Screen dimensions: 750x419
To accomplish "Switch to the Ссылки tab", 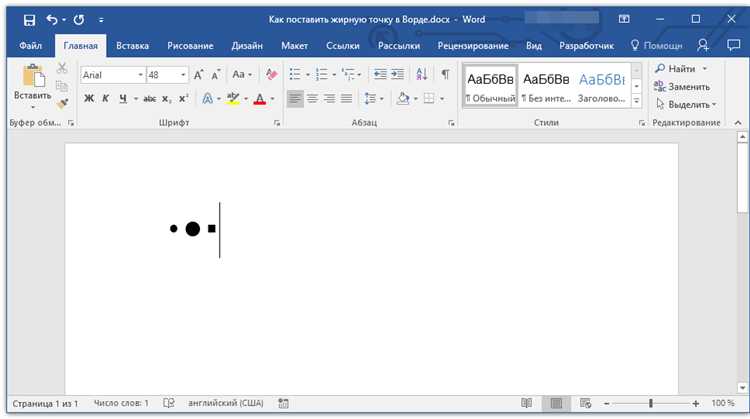I will click(342, 46).
